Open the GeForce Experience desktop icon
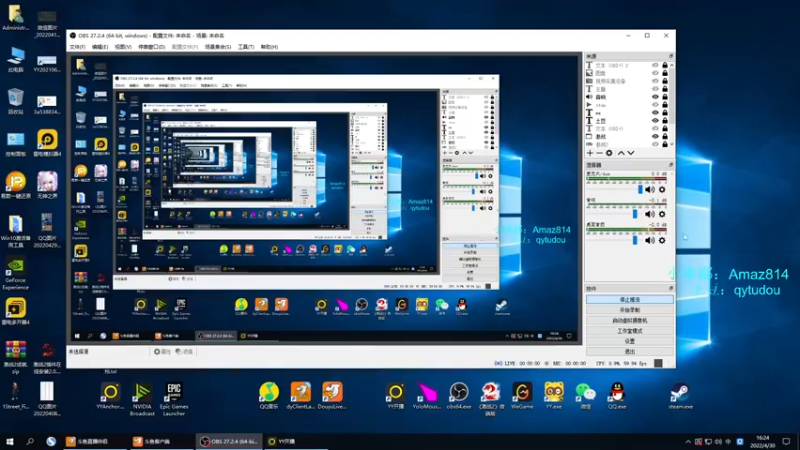The height and width of the screenshot is (450, 800). click(15, 273)
